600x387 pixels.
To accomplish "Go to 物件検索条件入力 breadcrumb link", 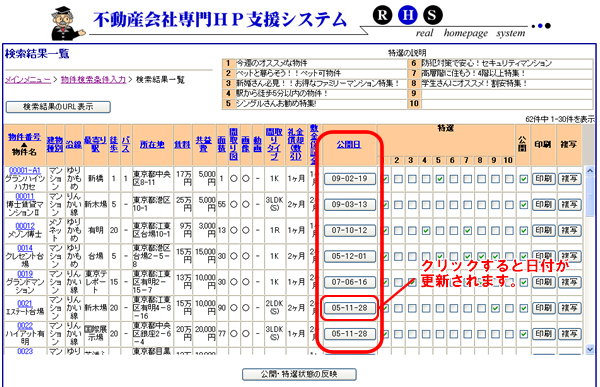I will [93, 80].
